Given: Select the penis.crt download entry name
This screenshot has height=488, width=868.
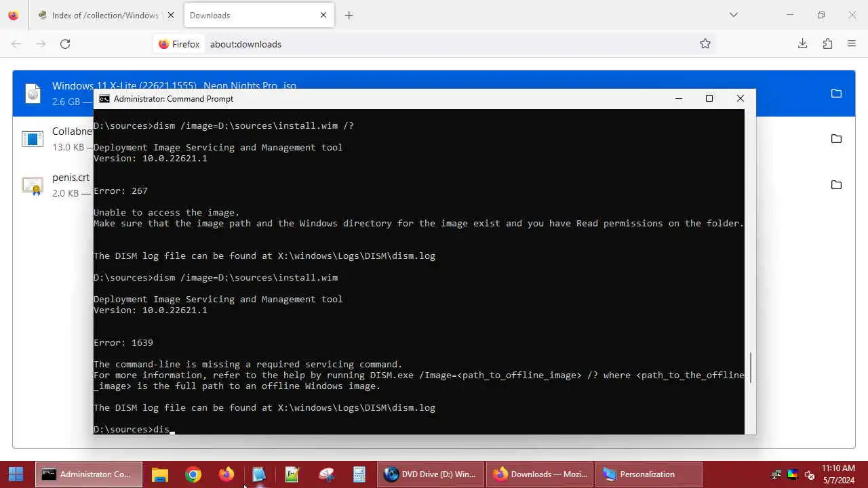Looking at the screenshot, I should (x=71, y=178).
